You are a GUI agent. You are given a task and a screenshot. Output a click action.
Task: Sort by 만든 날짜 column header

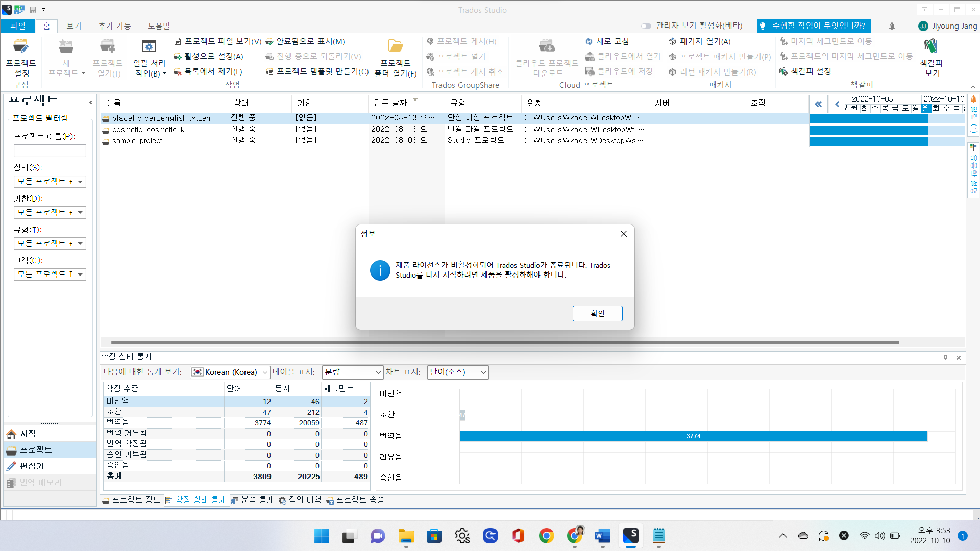[x=406, y=103]
